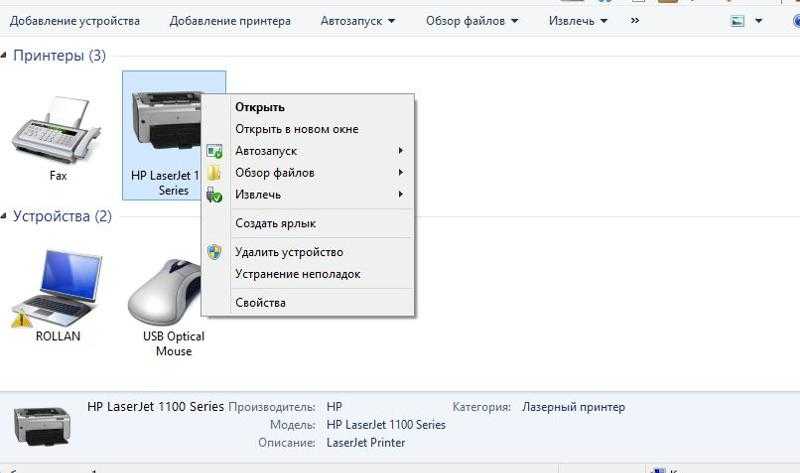Choose Создать ярлык in context menu
Screen dimensions: 800x473
308,223
